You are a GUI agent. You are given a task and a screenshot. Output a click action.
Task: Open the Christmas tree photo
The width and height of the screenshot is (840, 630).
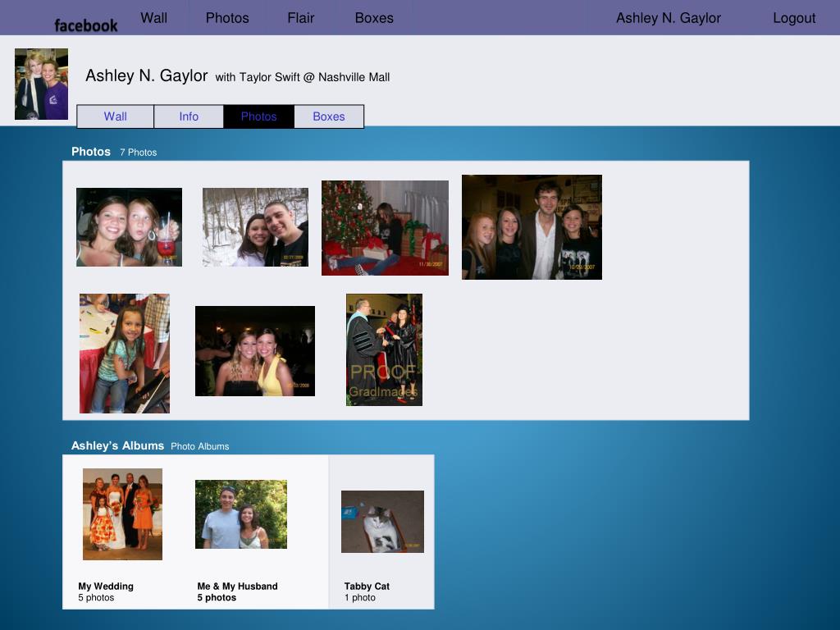click(386, 228)
